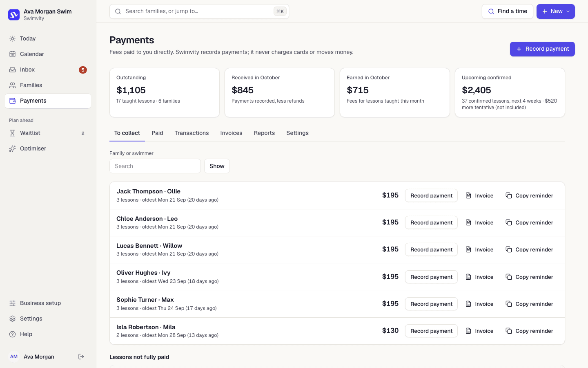
Task: Click the log out icon beside Ava Morgan
Action: [81, 357]
